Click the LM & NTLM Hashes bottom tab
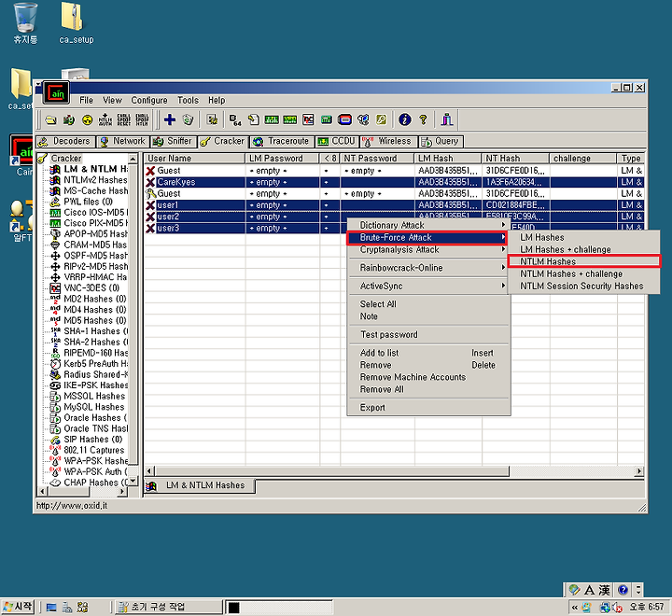Screen dimensions: 672x616 point(200,485)
